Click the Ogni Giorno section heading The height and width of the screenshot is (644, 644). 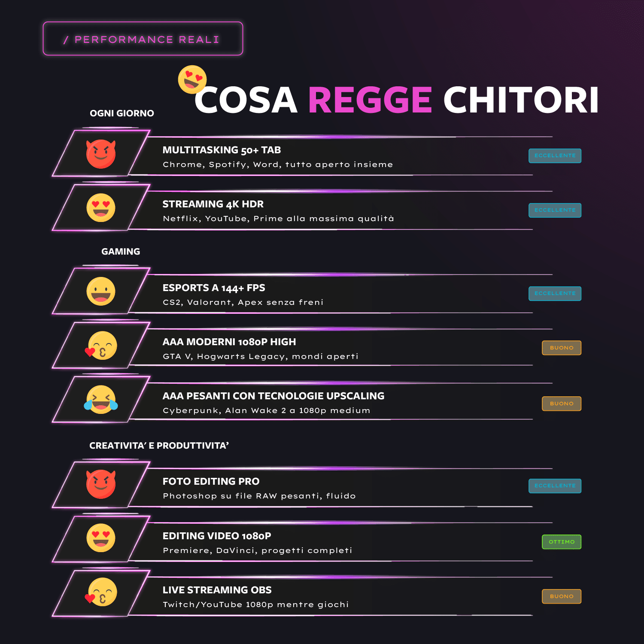click(x=122, y=113)
